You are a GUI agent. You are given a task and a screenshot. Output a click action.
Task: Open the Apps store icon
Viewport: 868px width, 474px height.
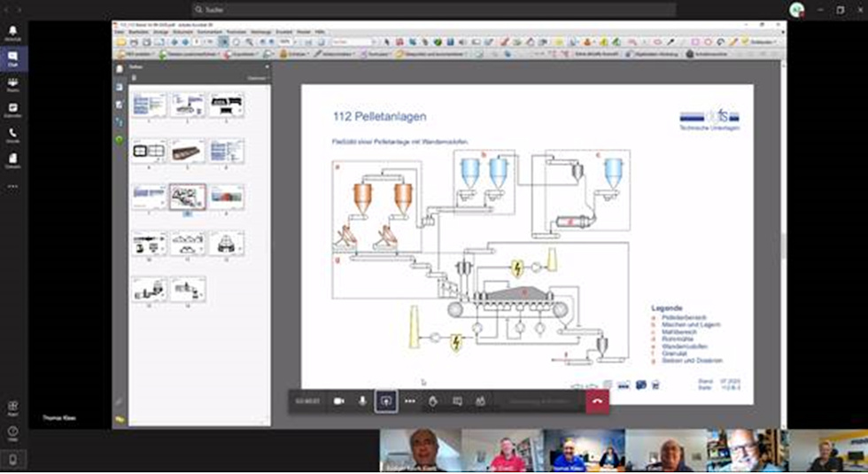[x=12, y=408]
